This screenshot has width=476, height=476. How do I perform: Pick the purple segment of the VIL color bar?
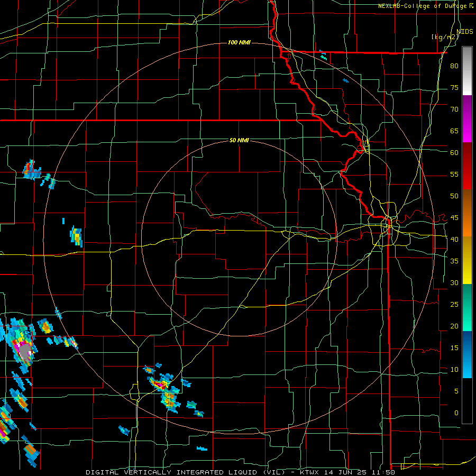pyautogui.click(x=467, y=118)
